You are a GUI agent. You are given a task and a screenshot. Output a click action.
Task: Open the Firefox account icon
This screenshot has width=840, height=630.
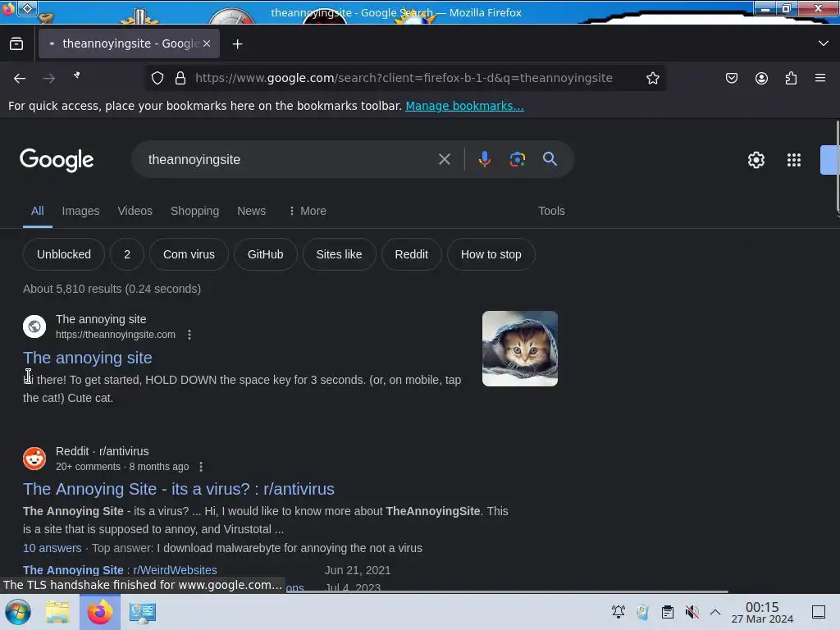pos(761,78)
